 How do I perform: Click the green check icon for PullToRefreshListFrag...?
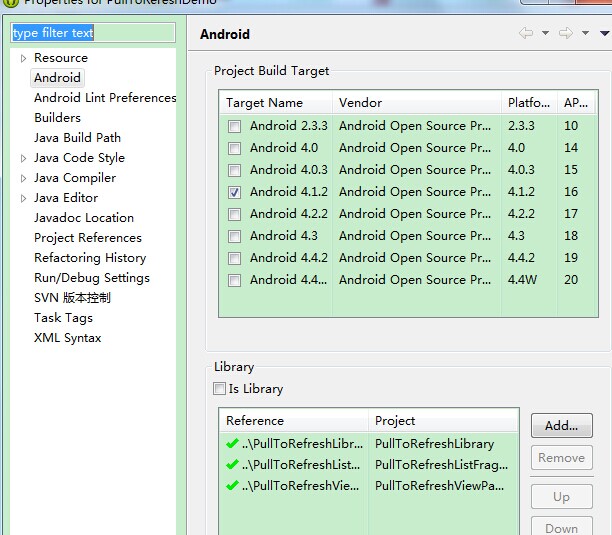tap(232, 464)
